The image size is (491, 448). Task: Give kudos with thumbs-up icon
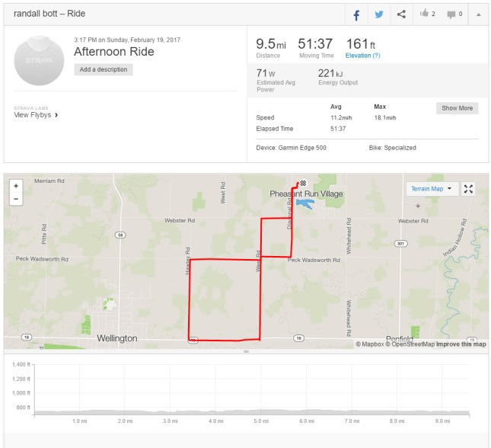point(425,14)
